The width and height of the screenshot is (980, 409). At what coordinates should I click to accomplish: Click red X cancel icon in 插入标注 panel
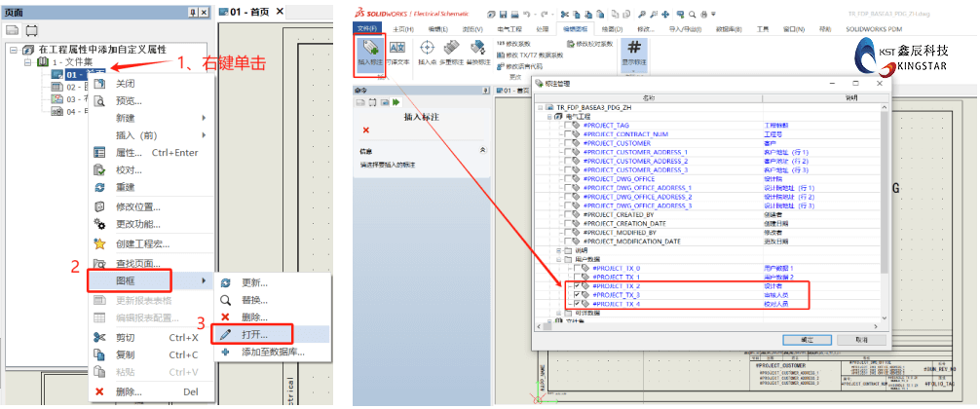coord(366,130)
